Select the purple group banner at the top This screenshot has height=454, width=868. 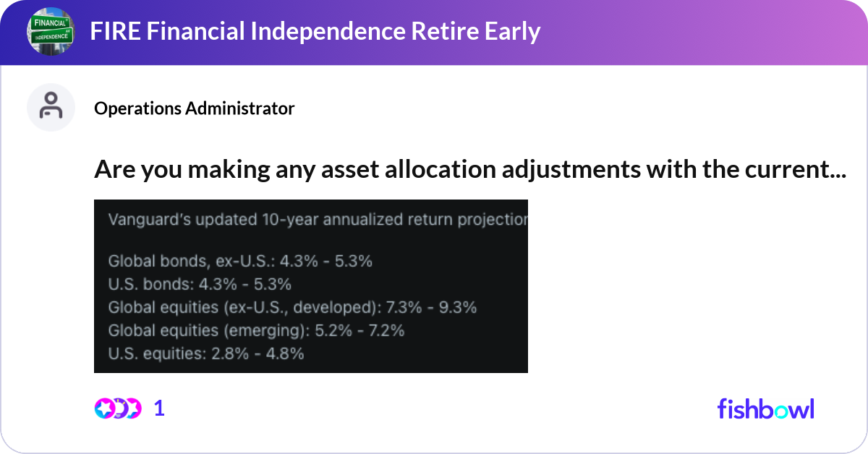coord(434,31)
